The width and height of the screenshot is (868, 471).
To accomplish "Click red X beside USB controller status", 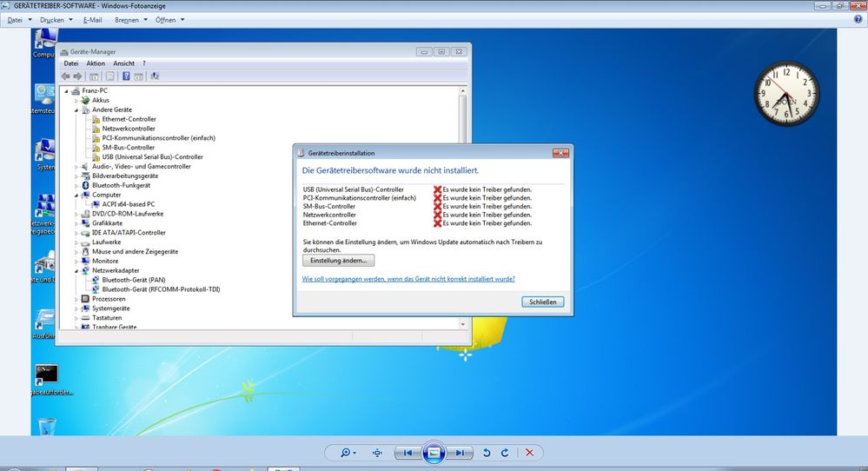I will [437, 189].
